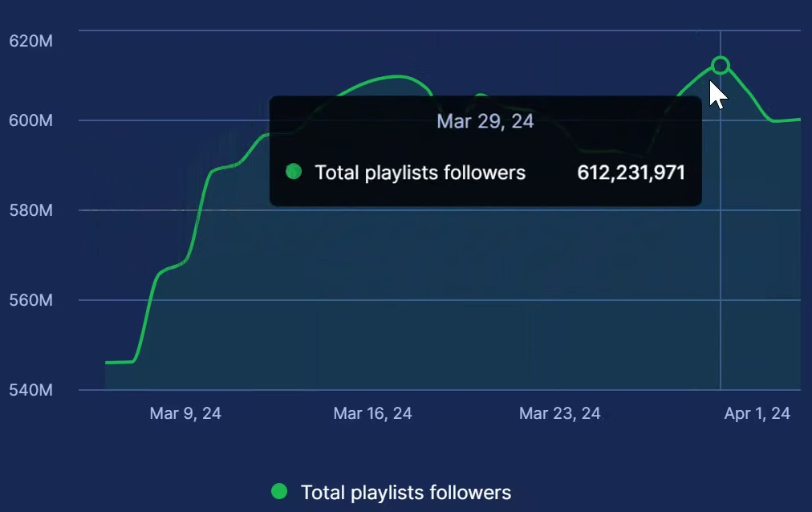Click the 600M y-axis label

tap(30, 120)
